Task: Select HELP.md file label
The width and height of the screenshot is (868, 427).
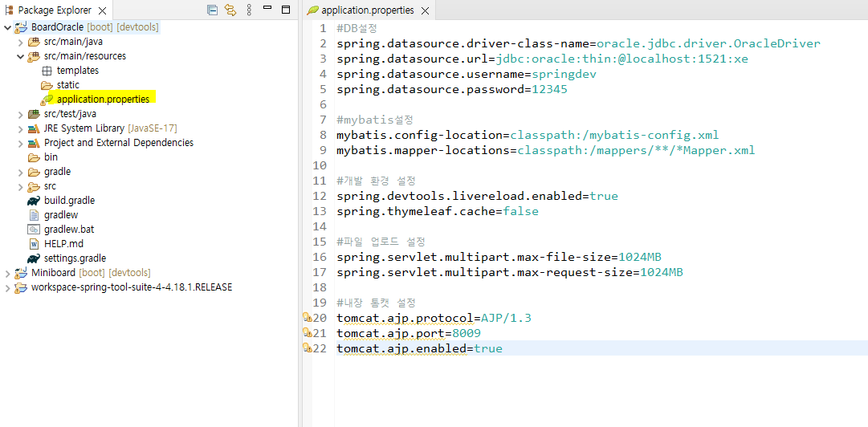Action: point(63,243)
